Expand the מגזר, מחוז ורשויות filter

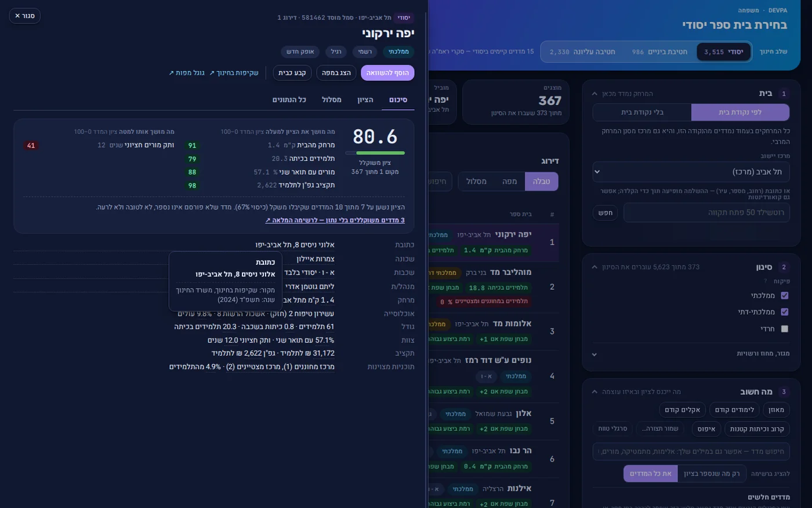tap(691, 354)
